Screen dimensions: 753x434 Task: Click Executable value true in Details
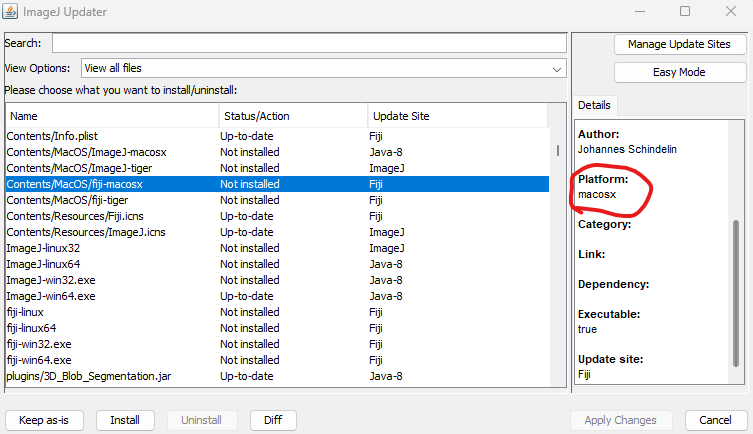[x=587, y=329]
